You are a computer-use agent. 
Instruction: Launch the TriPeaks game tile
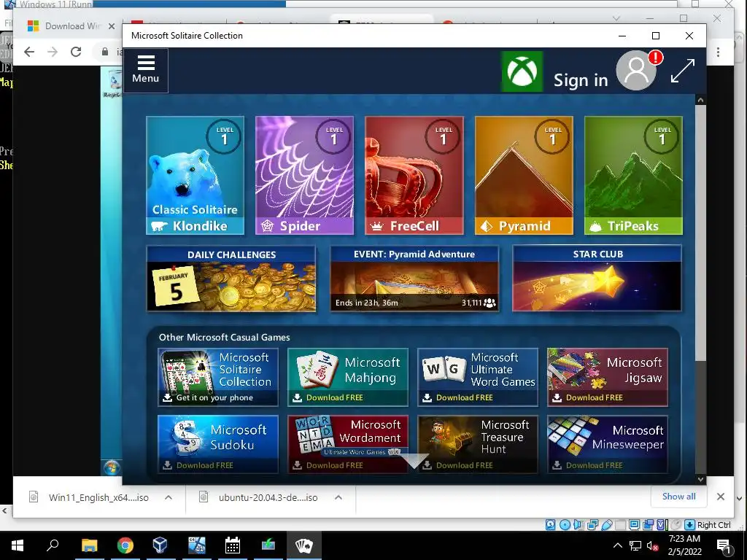click(x=633, y=175)
